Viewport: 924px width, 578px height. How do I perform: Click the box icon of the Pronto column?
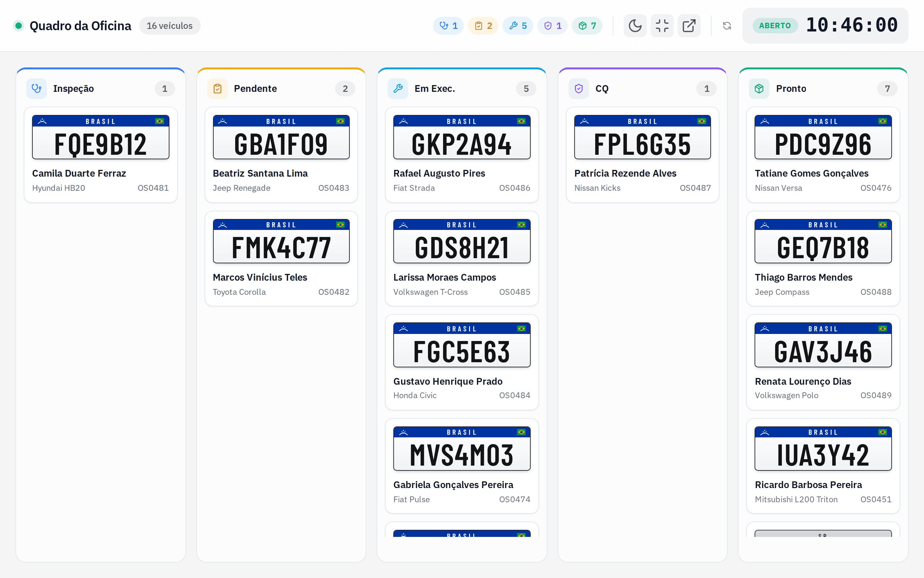point(759,89)
